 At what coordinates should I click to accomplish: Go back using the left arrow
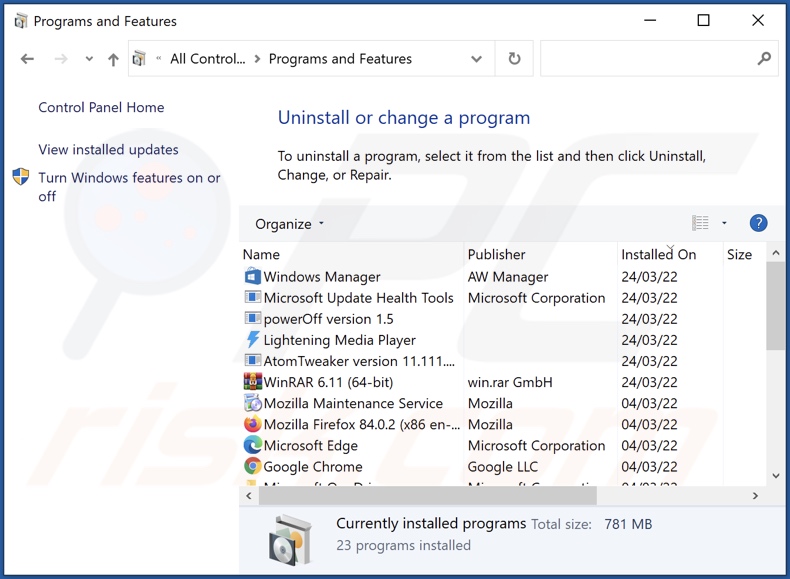(27, 59)
